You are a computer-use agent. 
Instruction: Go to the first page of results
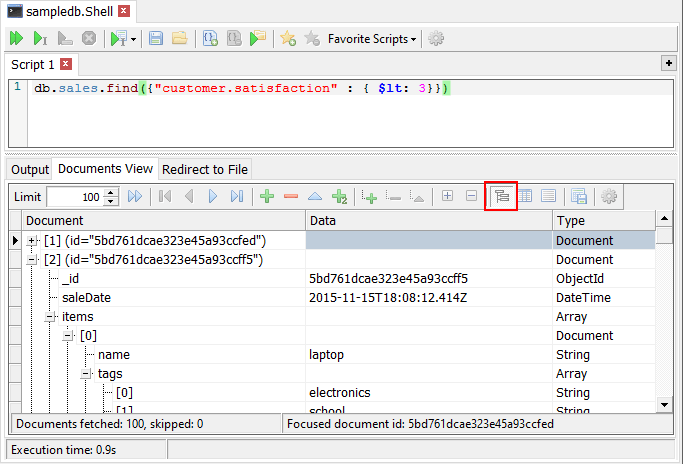(x=165, y=197)
